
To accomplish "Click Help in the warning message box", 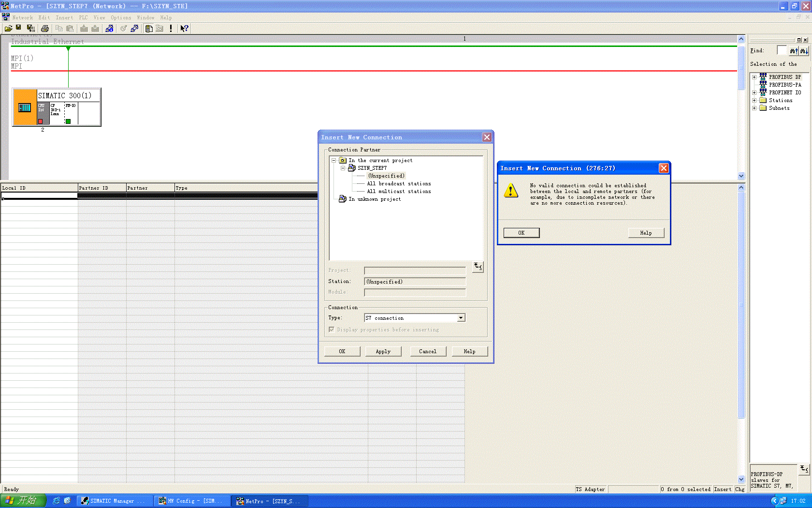I will pyautogui.click(x=646, y=233).
